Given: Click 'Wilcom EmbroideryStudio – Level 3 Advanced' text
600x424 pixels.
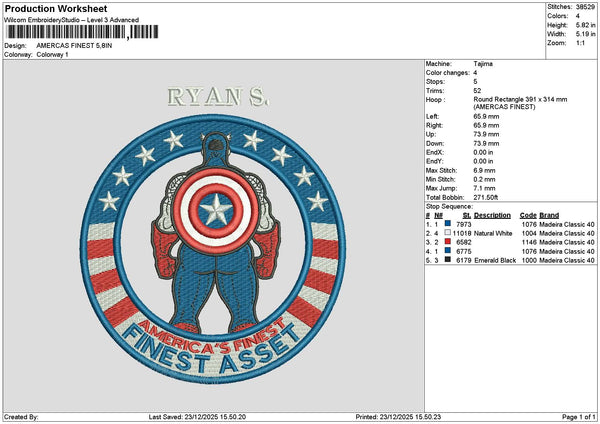Looking at the screenshot, I should [72, 20].
